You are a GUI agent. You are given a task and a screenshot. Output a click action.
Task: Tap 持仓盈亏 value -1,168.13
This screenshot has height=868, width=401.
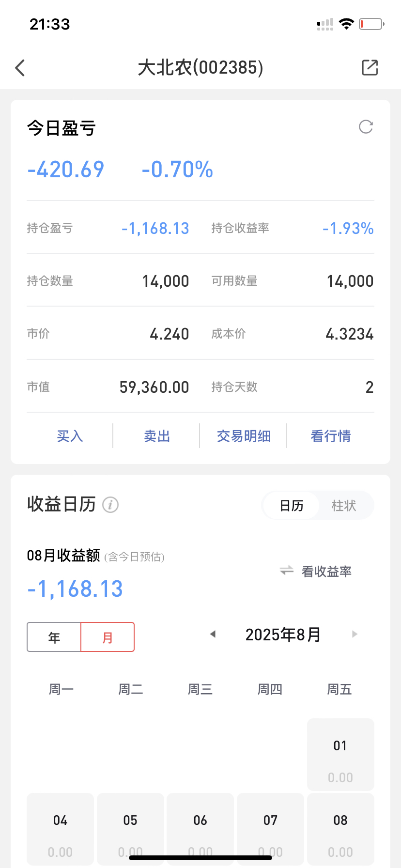tap(155, 228)
